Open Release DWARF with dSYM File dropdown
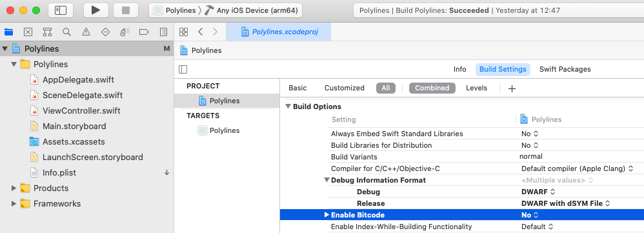The width and height of the screenshot is (644, 233). tap(565, 203)
